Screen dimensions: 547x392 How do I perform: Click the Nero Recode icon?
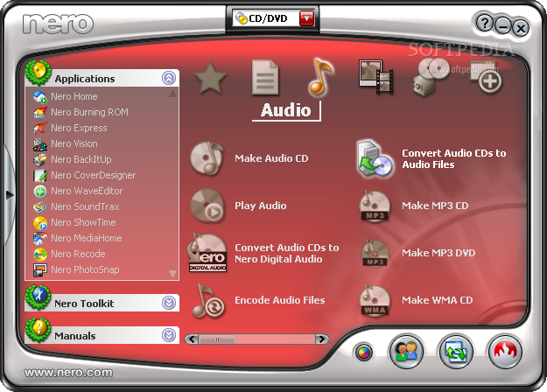40,255
